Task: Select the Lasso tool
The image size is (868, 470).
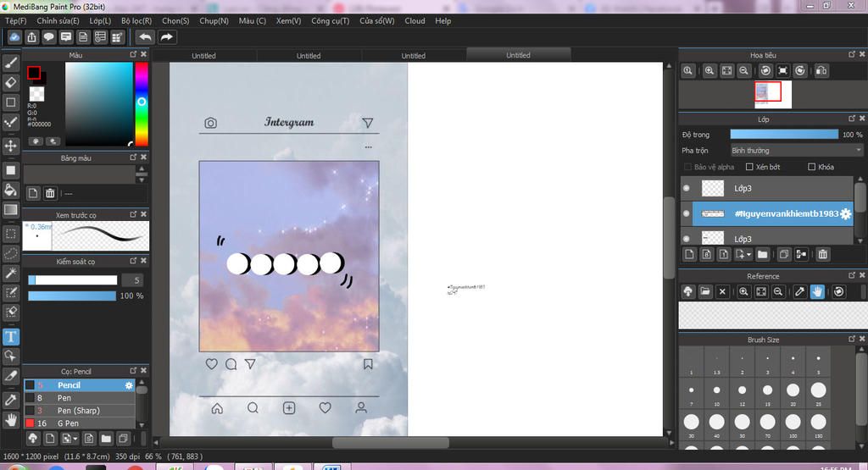Action: 10,253
